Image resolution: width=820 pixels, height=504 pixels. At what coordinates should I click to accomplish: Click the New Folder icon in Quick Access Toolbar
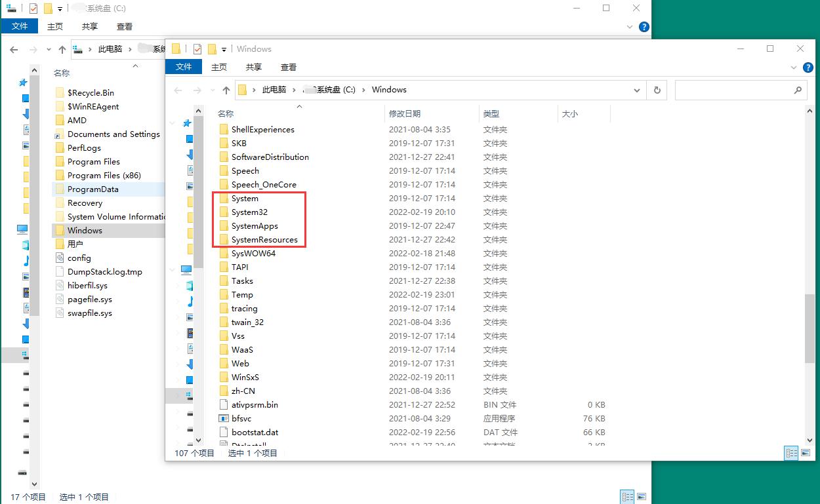tap(213, 48)
